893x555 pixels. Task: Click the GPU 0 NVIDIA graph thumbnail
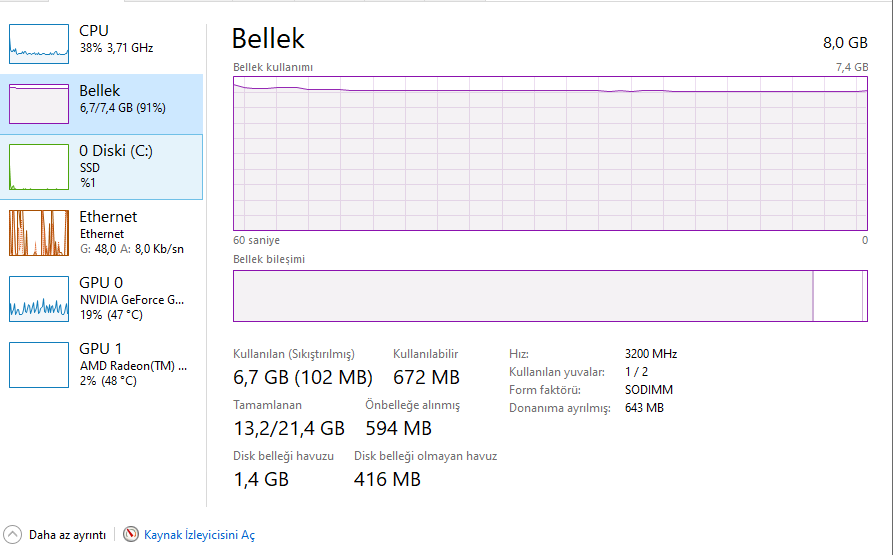(x=39, y=299)
